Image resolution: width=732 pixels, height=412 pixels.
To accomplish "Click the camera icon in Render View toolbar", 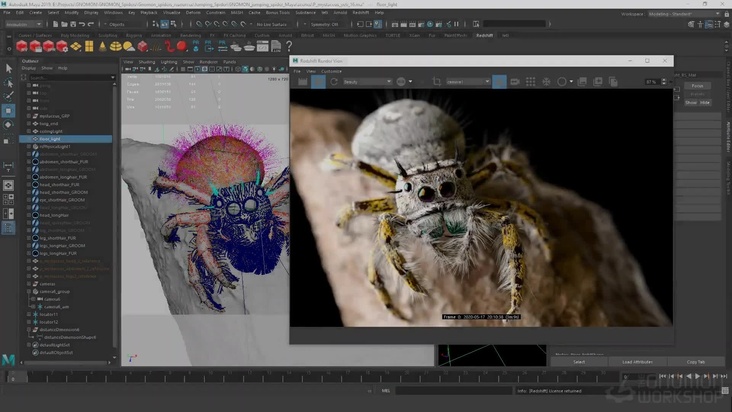I will [515, 82].
